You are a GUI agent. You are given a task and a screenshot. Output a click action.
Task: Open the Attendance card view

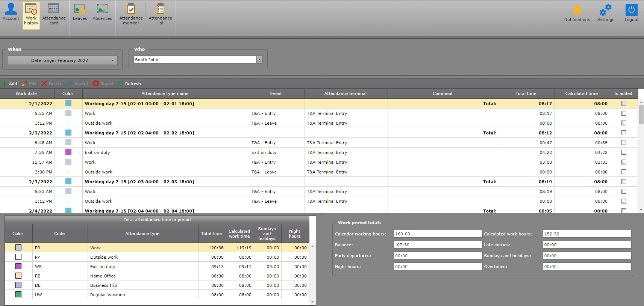pos(54,14)
